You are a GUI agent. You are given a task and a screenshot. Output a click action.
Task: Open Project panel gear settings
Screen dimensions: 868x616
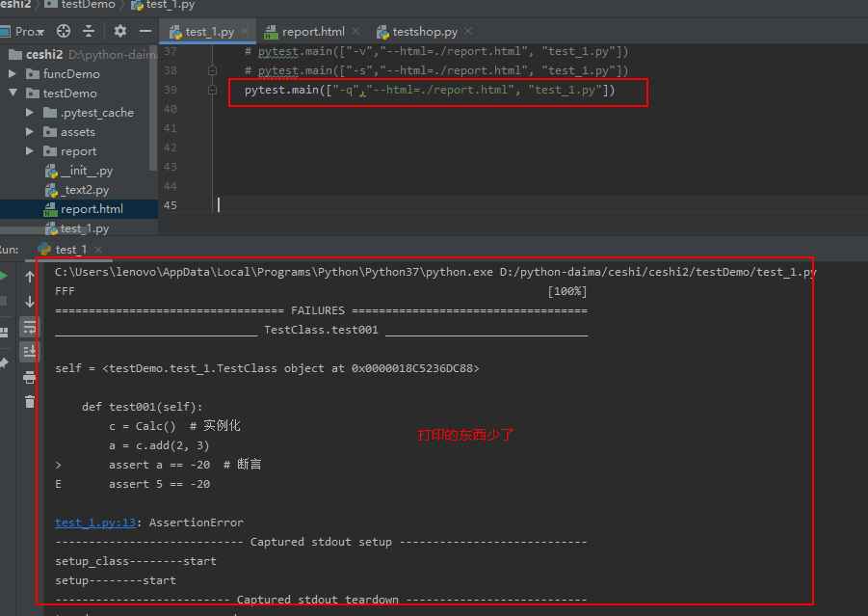click(120, 31)
